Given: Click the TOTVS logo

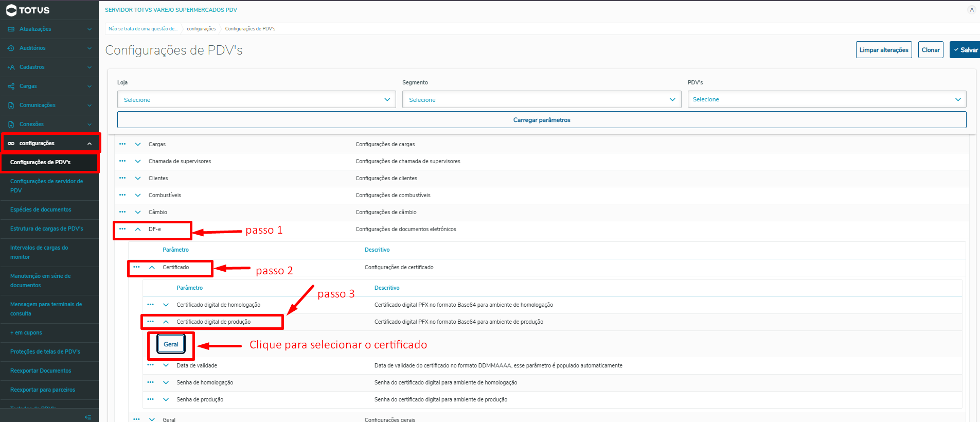Looking at the screenshot, I should click(28, 10).
